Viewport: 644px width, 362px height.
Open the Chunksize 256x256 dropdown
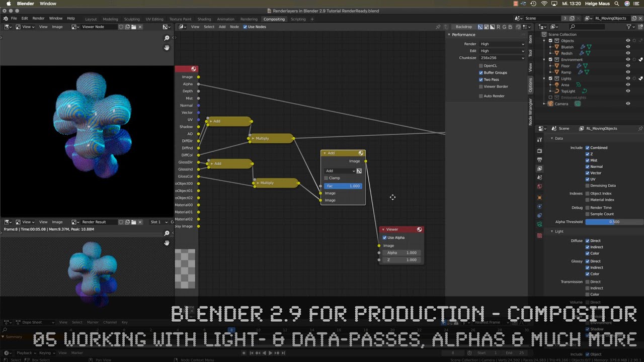502,58
